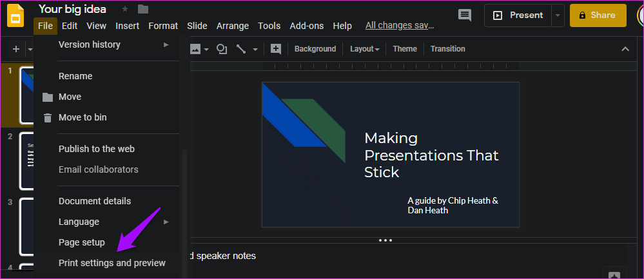Viewport: 644px width, 279px height.
Task: Expand the Version history submenu
Action: (107, 44)
